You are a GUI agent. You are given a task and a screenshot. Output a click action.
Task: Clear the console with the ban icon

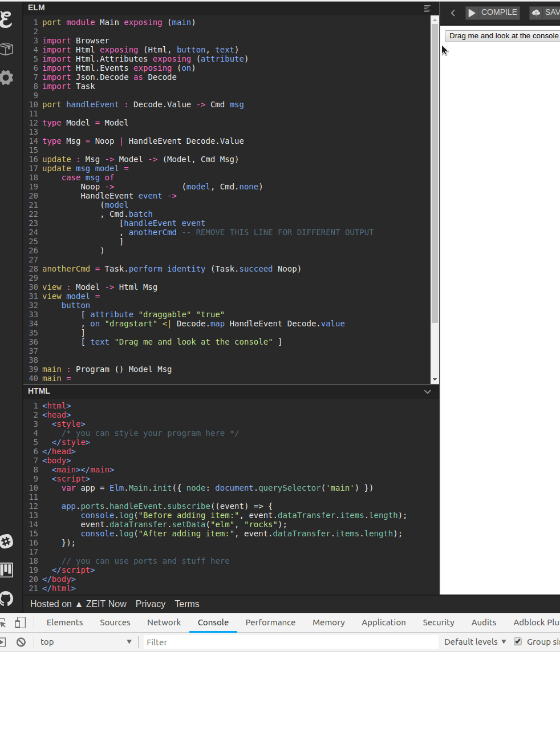coord(21,642)
